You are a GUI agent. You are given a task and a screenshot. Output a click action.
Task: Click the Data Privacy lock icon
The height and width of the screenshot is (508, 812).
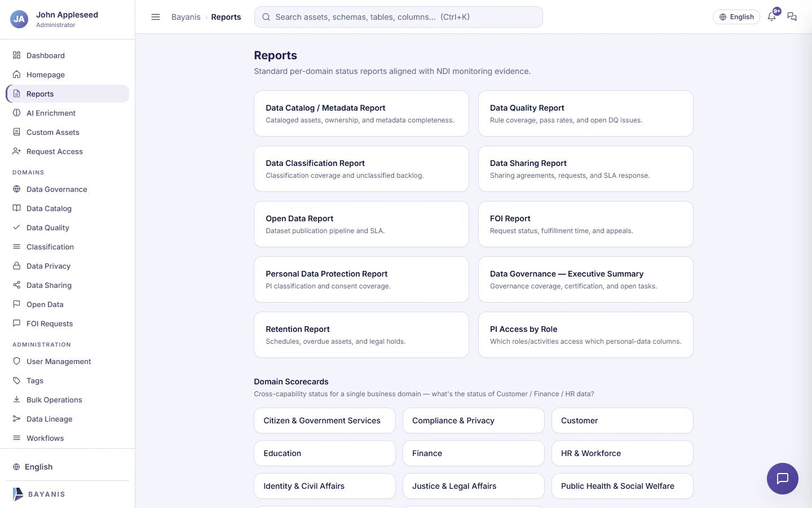(16, 266)
